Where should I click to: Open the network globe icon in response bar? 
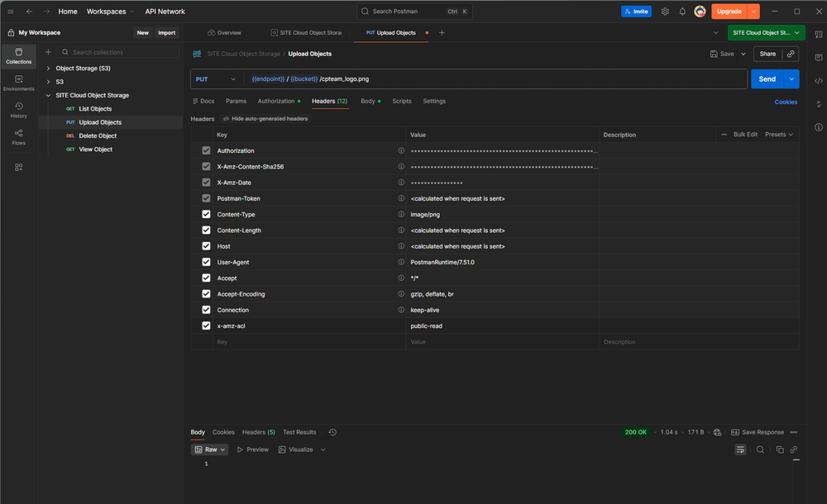pyautogui.click(x=717, y=432)
